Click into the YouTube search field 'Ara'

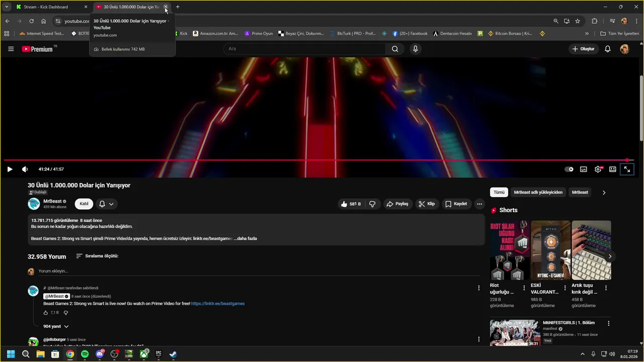304,49
